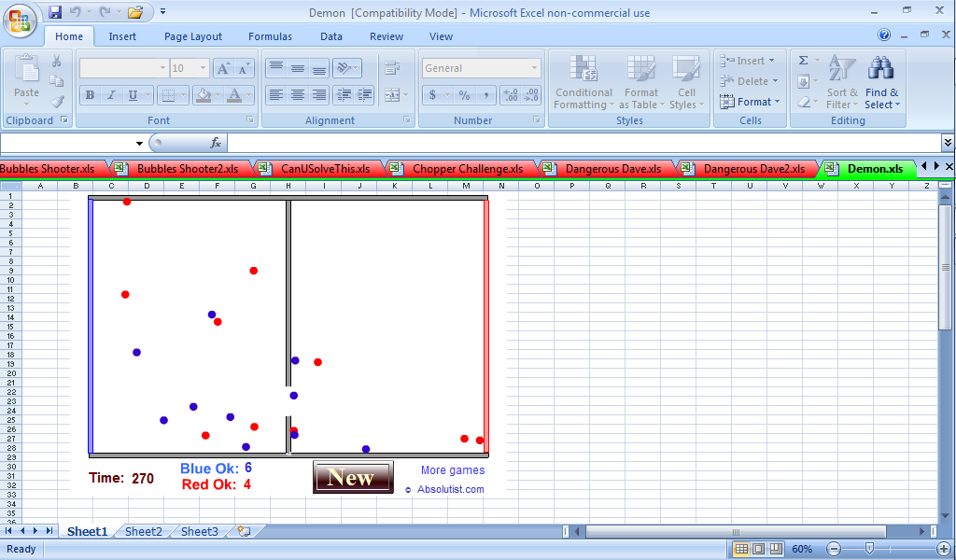
Task: Click the Help question mark icon
Action: (884, 35)
